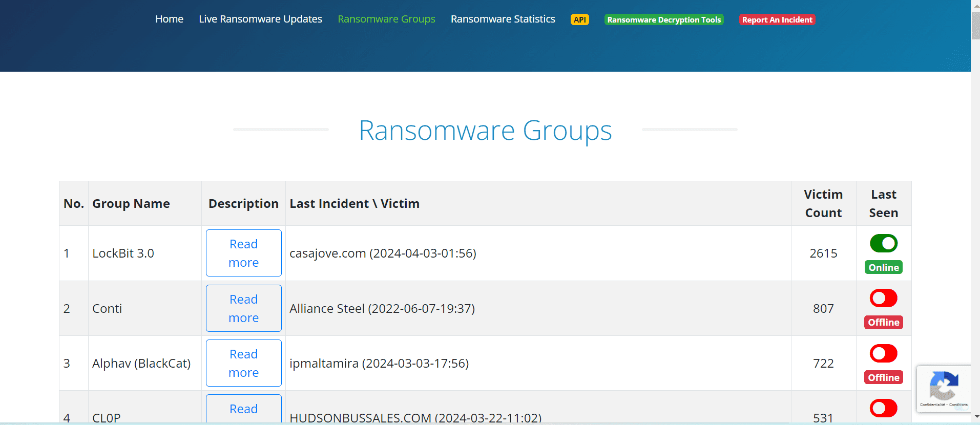Click the Last Seen column header
980x425 pixels.
884,203
